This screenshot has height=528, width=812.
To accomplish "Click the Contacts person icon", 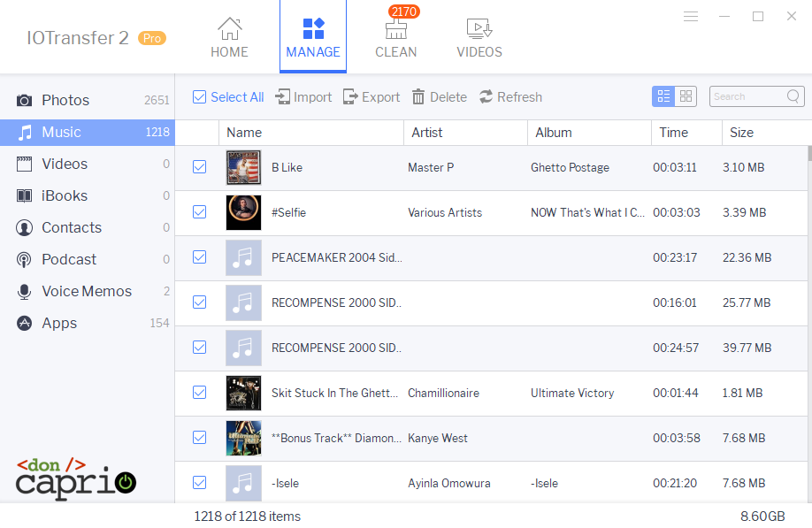I will coord(24,228).
